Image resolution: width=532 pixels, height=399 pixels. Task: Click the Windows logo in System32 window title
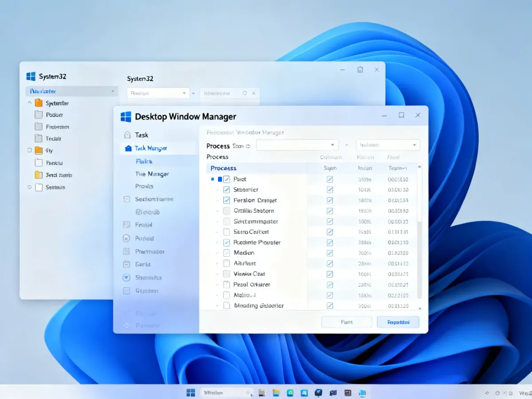point(31,76)
